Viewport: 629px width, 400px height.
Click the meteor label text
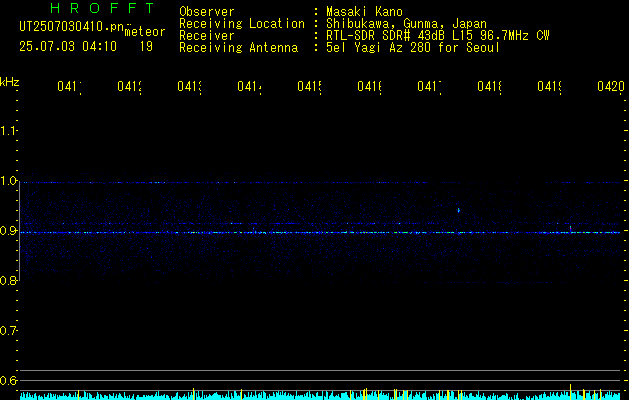click(x=145, y=32)
